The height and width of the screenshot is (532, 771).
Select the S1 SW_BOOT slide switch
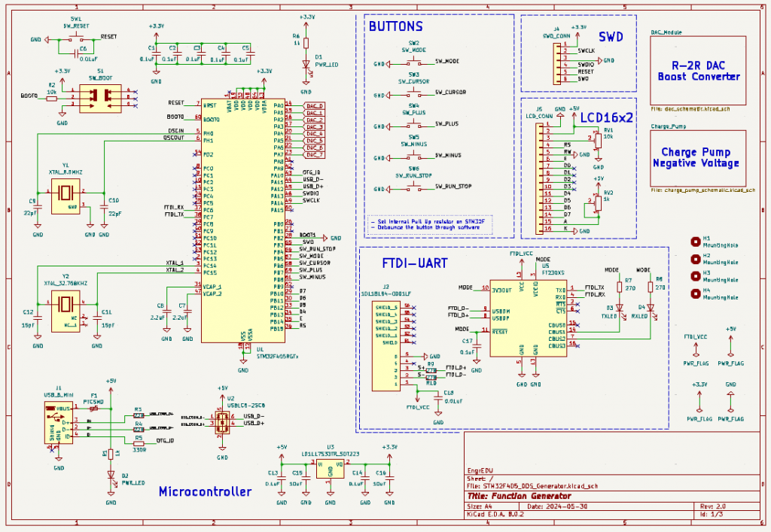pyautogui.click(x=99, y=97)
